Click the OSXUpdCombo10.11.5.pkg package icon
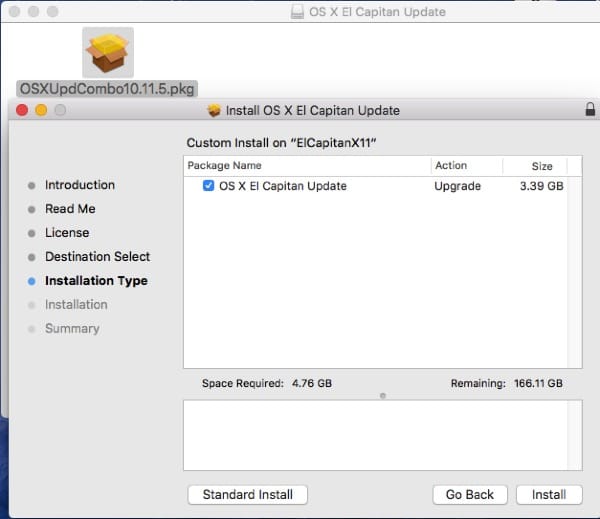 click(x=107, y=52)
